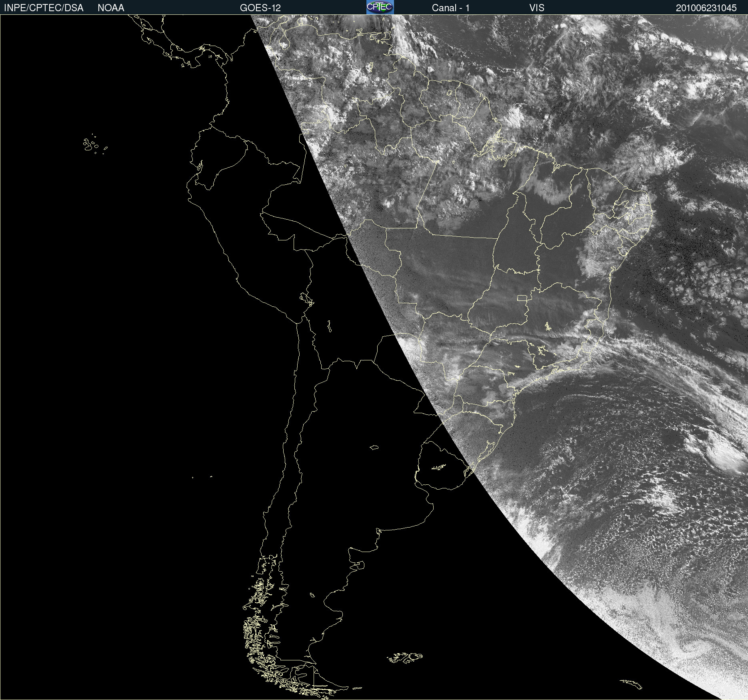Viewport: 748px width, 700px height.
Task: Click the GOES-12 satellite label
Action: click(260, 8)
